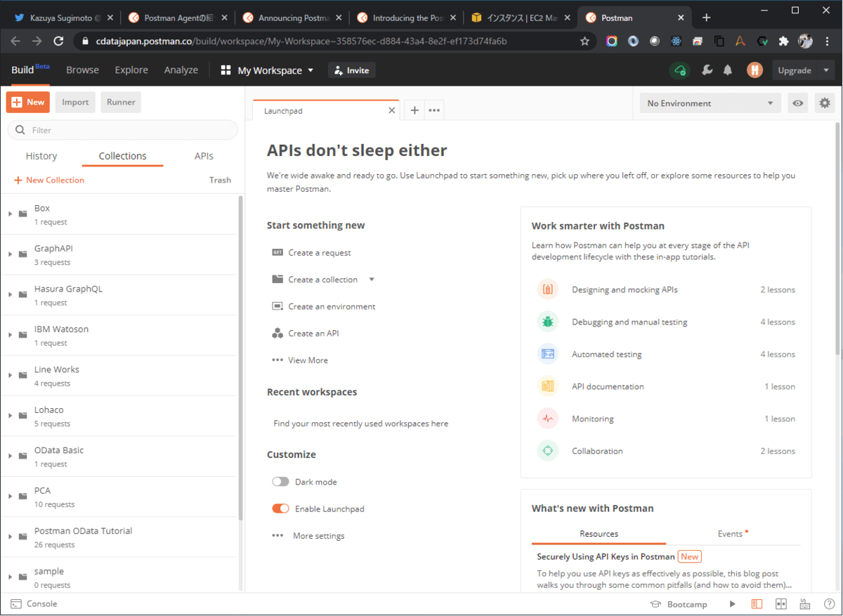
Task: Click the collections Filter input field
Action: click(x=122, y=130)
